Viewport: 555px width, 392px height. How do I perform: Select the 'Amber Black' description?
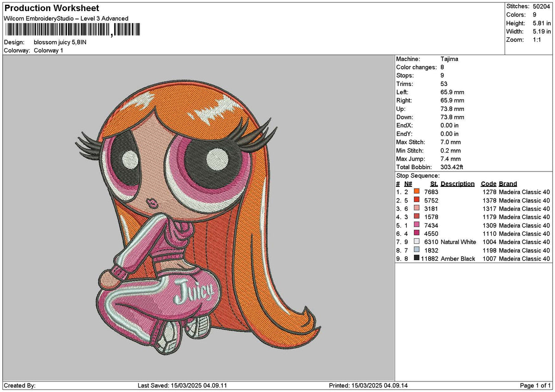click(x=458, y=259)
